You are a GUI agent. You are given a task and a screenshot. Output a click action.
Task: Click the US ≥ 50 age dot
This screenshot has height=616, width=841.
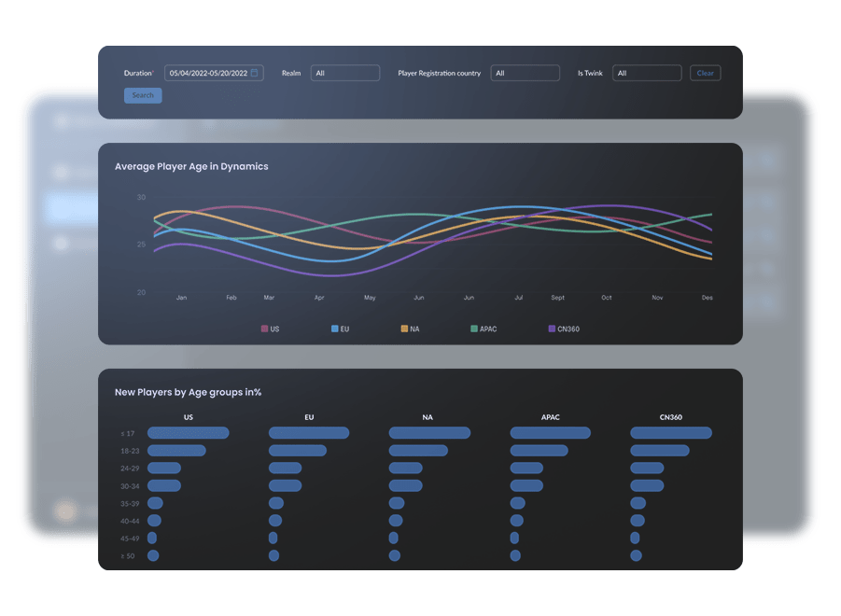tap(153, 555)
